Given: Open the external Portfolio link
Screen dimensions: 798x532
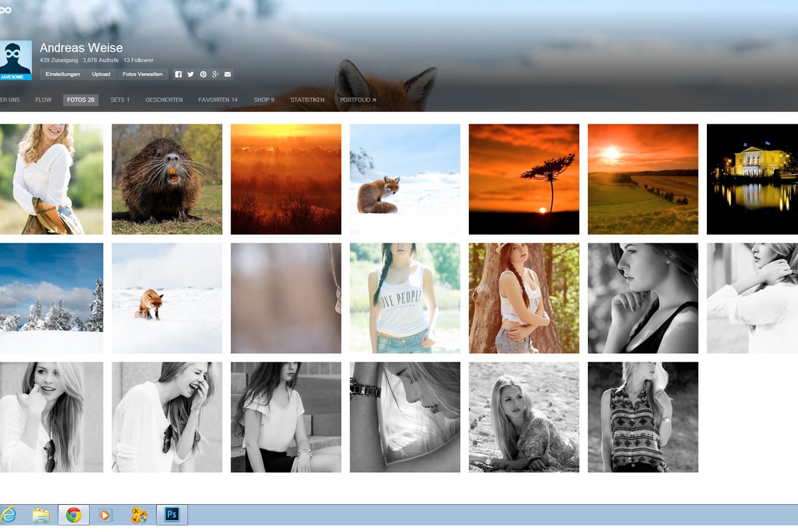Looking at the screenshot, I should [x=358, y=100].
